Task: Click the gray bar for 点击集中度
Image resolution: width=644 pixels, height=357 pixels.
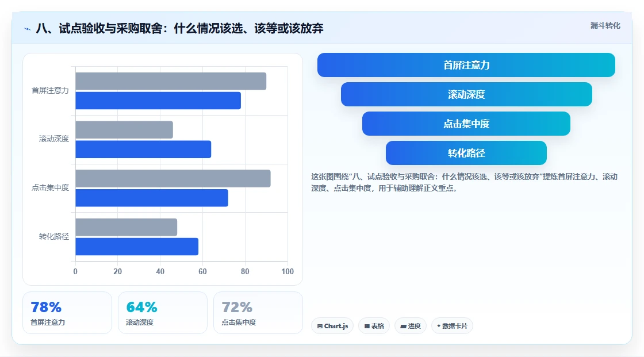Action: tap(173, 179)
